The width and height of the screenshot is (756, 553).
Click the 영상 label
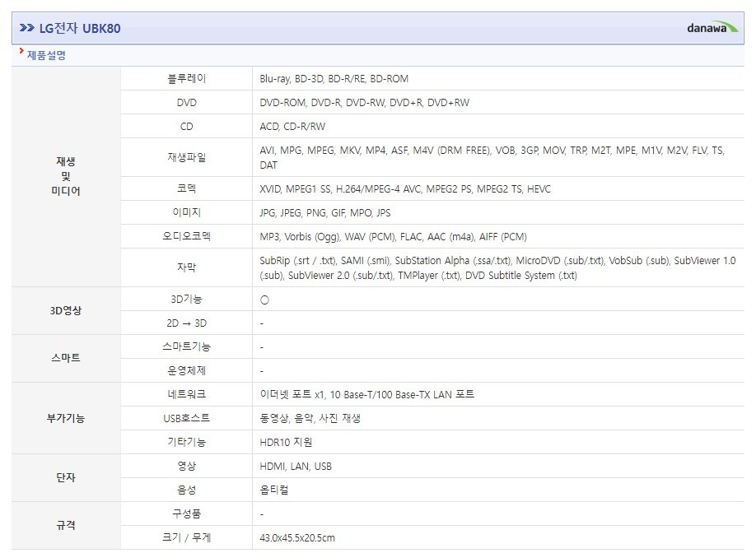[187, 466]
